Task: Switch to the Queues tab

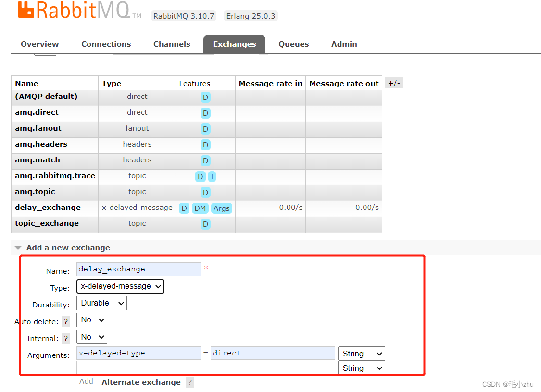Action: (293, 44)
